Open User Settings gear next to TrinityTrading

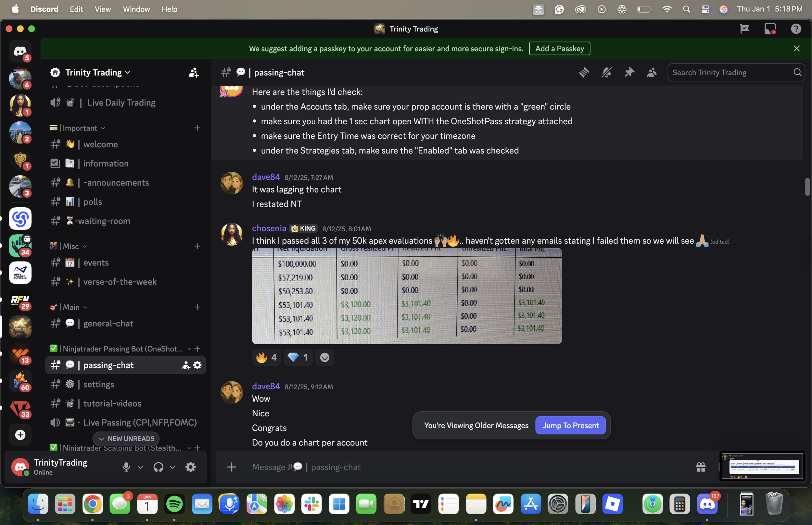[x=190, y=467]
